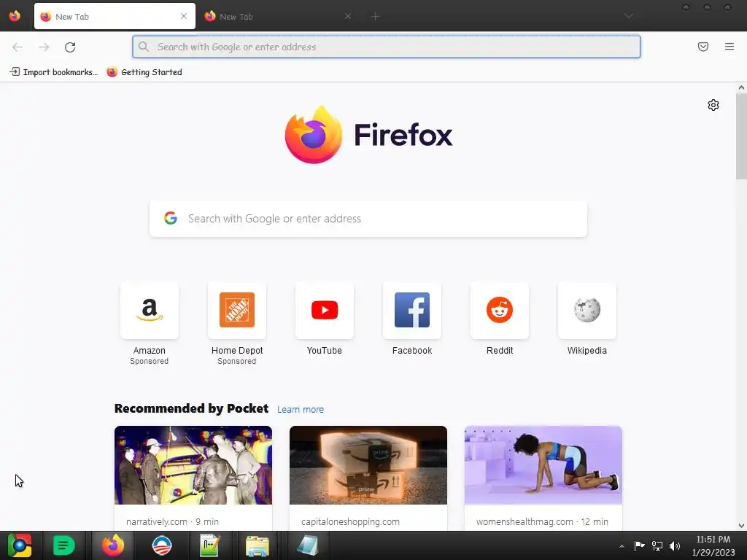Open the Facebook shortcut tile
The width and height of the screenshot is (747, 560).
point(412,311)
